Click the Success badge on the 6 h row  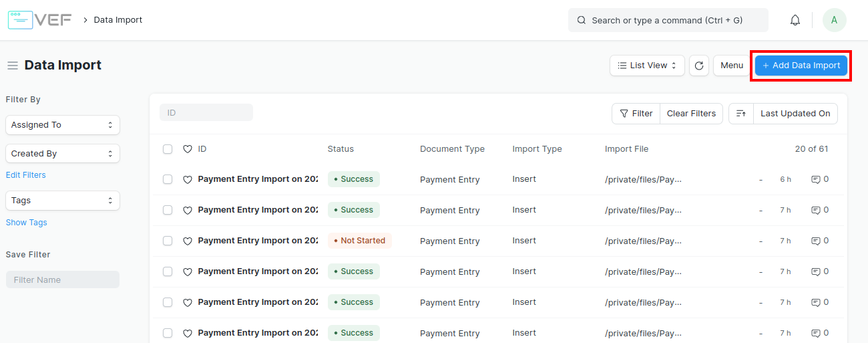(353, 179)
